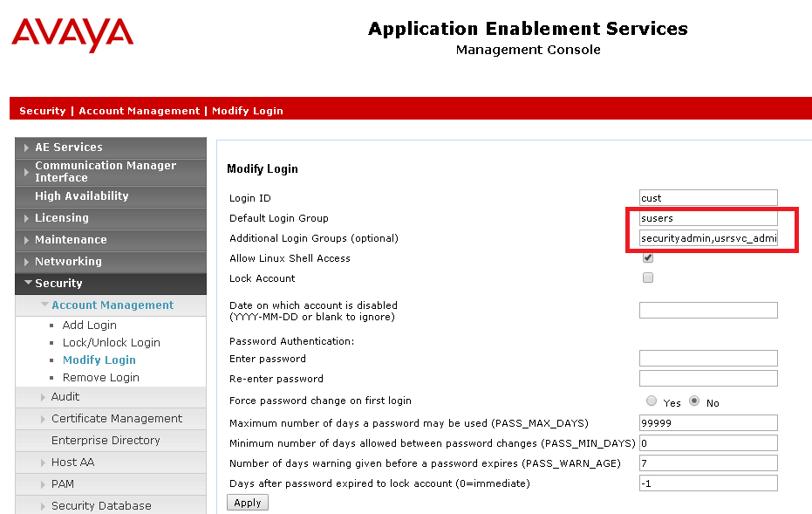Collapse the Security section arrow

[x=28, y=283]
